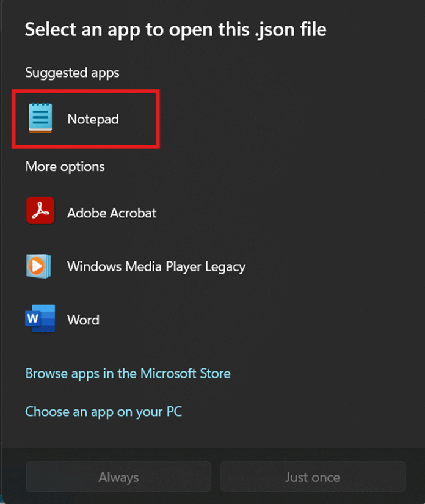This screenshot has height=504, width=425.
Task: Click the Adobe Acrobat PDF icon
Action: coord(40,213)
